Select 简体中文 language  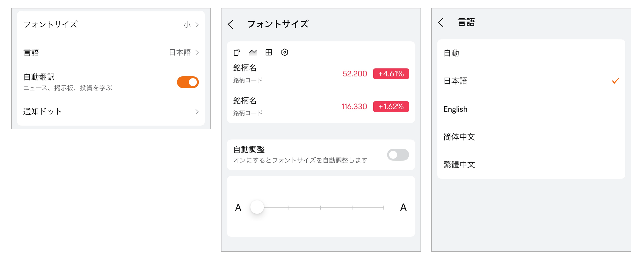tap(459, 137)
